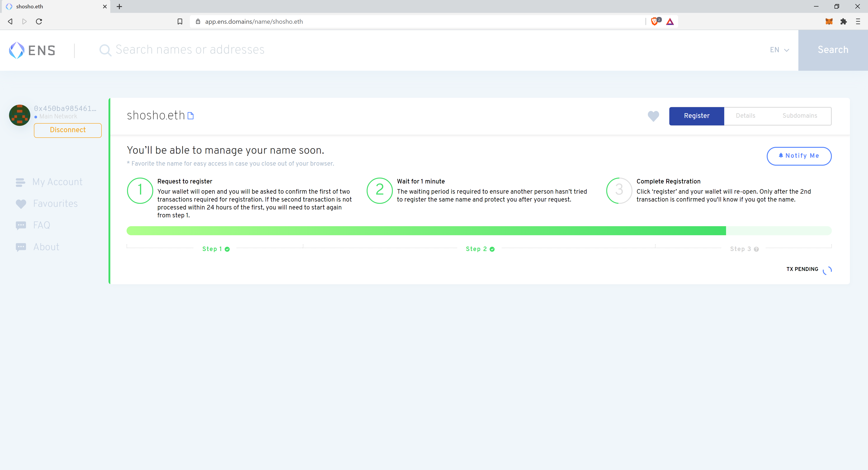Open Brave Shields icon in address bar

(x=655, y=21)
